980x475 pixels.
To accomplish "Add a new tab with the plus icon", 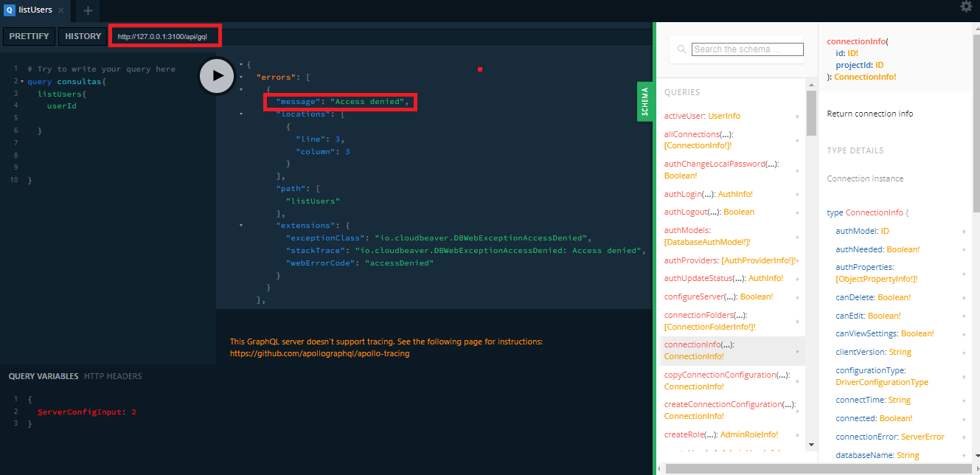I will (88, 10).
